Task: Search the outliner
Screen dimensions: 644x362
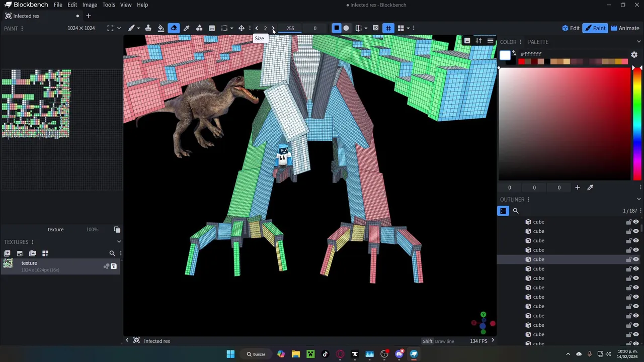Action: [x=516, y=211]
